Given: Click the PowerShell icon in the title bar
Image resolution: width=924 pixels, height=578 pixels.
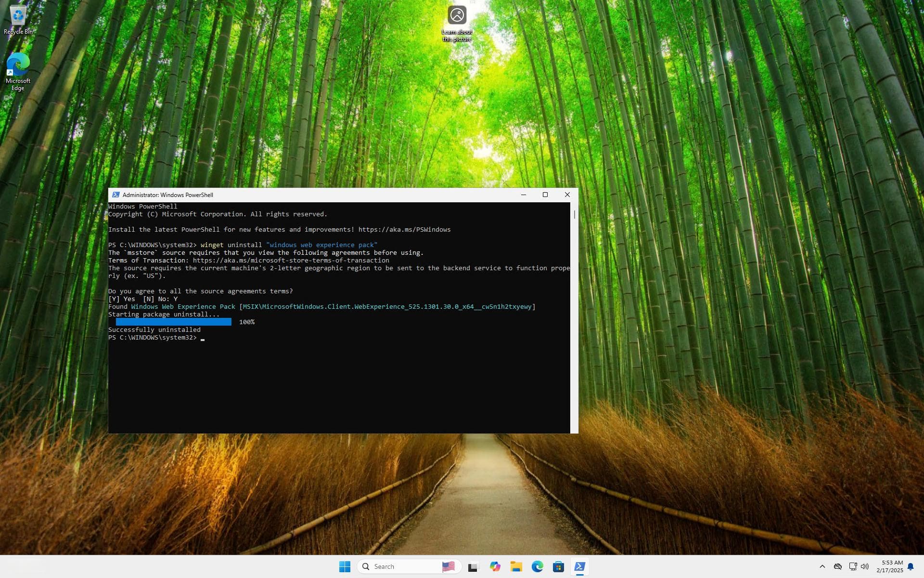Looking at the screenshot, I should click(115, 195).
